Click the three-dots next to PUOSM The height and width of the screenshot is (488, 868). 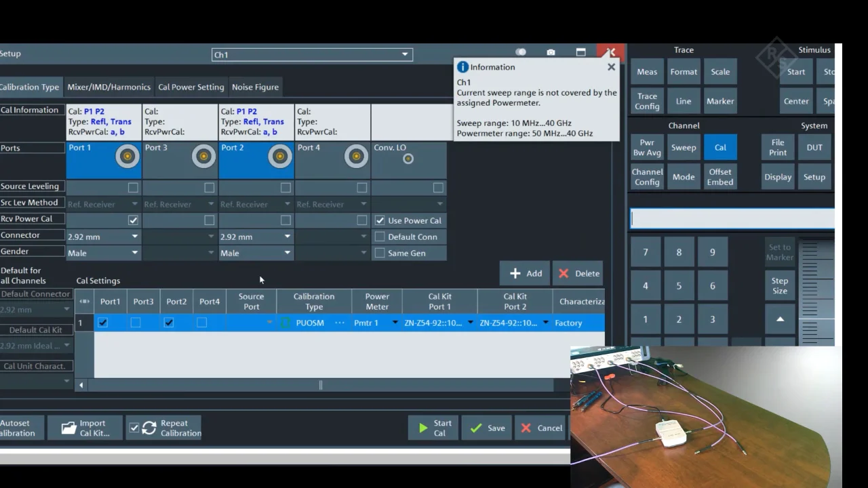340,323
